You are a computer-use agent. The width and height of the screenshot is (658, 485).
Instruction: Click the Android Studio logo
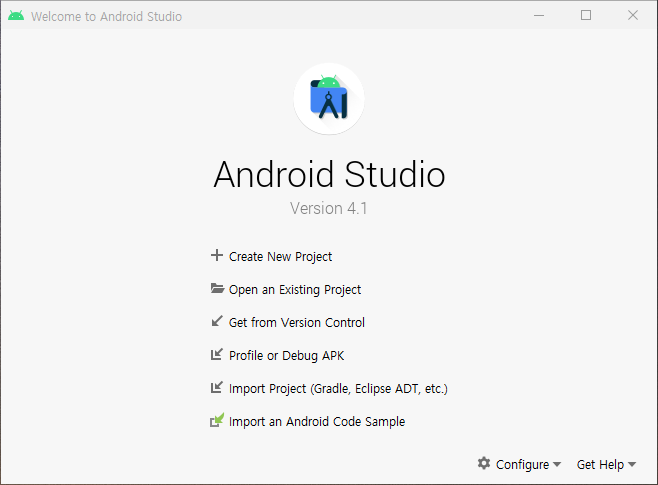329,99
